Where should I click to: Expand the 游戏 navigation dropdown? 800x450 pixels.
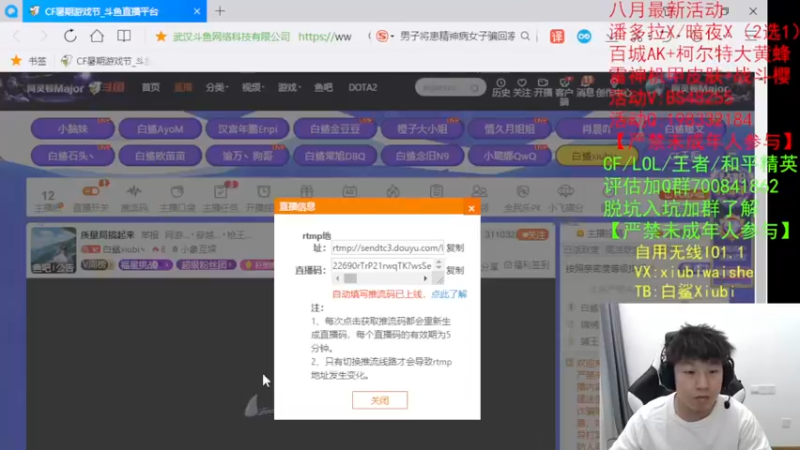coord(289,88)
